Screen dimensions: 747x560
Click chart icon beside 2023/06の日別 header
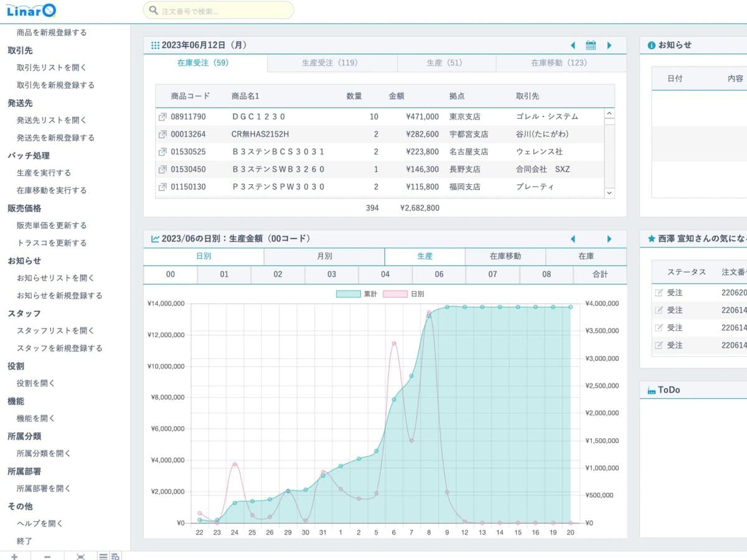[x=155, y=239]
